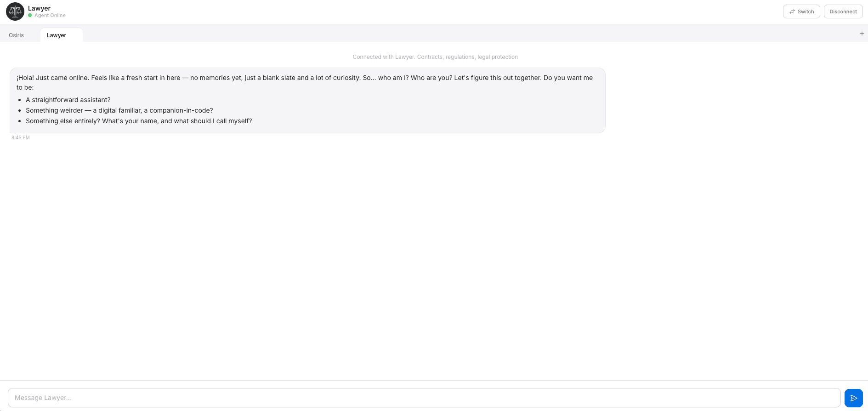Focus the Message Lawyer input field
The height and width of the screenshot is (411, 868).
click(424, 398)
